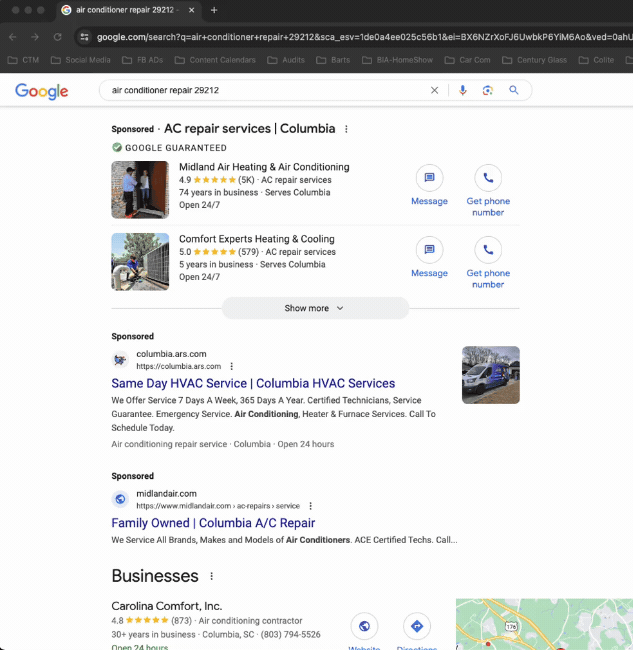Close the air conditioner repair tab
The height and width of the screenshot is (650, 633).
[192, 10]
